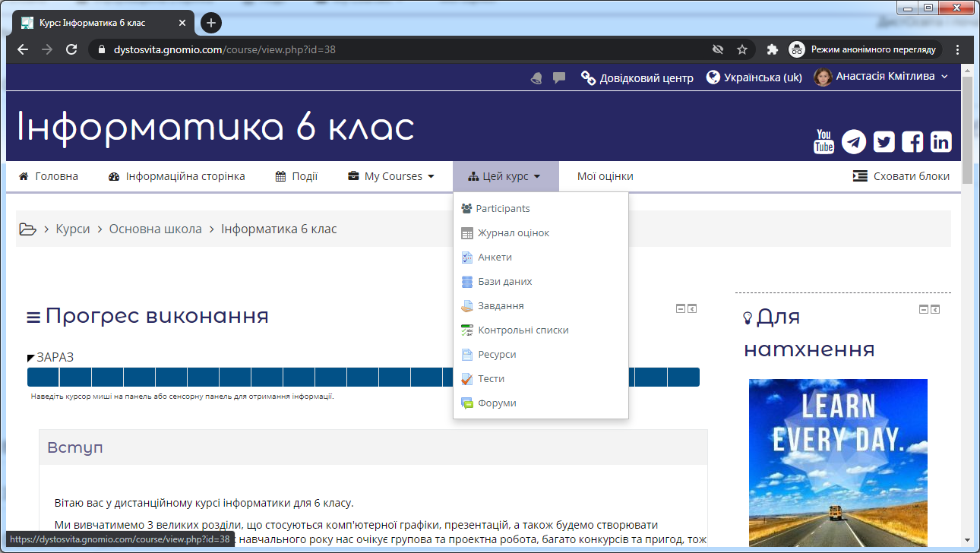Click the incognito mode indicator
This screenshot has width=980, height=553.
[x=864, y=49]
